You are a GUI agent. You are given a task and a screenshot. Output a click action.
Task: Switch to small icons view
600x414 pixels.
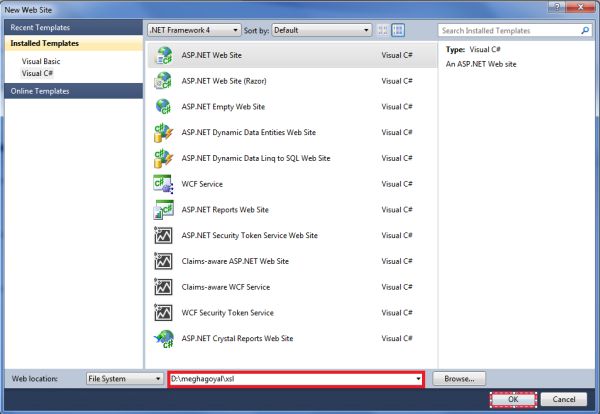(x=383, y=30)
